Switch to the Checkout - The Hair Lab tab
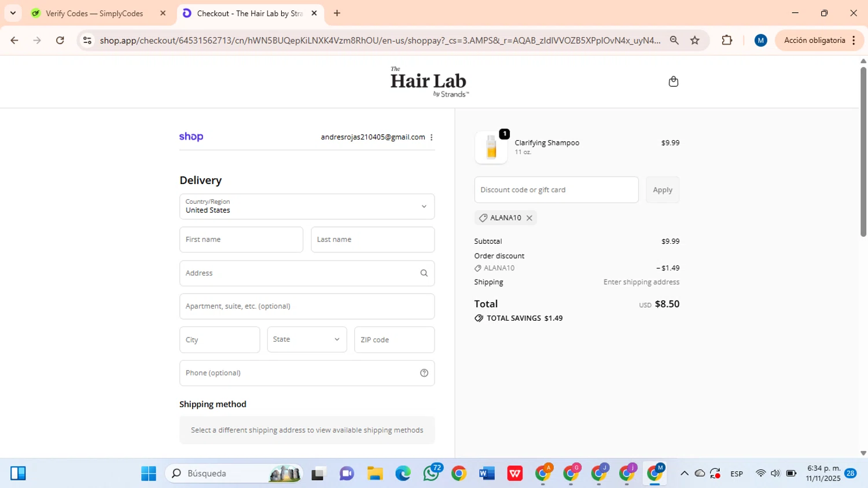This screenshot has height=488, width=868. pyautogui.click(x=250, y=13)
